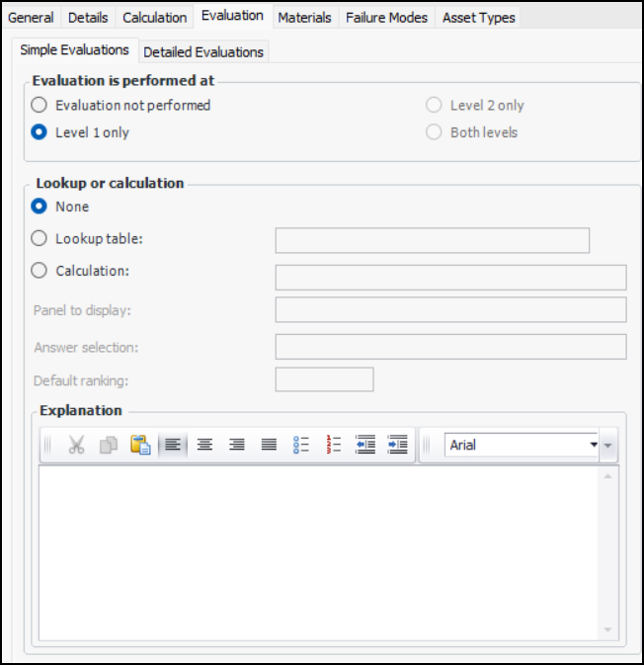The width and height of the screenshot is (644, 665).
Task: Insert a bulleted list
Action: (x=301, y=445)
